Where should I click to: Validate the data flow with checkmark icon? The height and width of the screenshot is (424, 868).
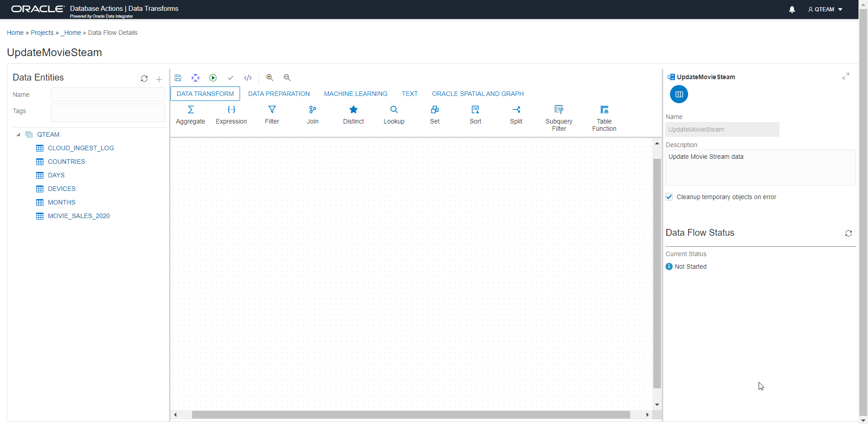231,78
